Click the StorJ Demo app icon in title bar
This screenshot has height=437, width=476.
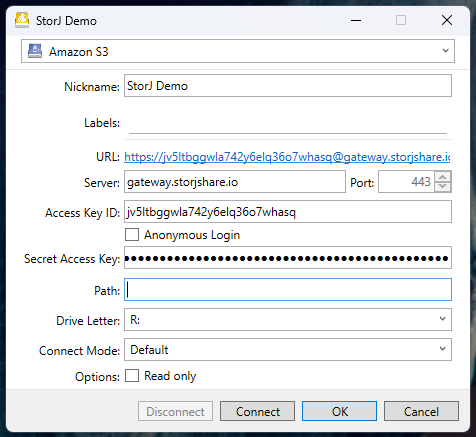[22, 20]
